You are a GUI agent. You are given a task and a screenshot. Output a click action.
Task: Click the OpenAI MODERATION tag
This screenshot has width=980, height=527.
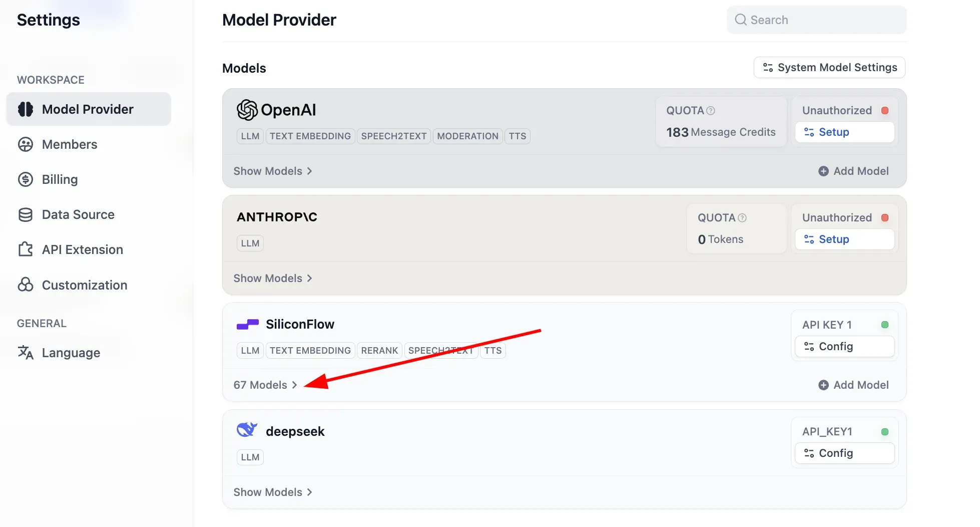tap(467, 136)
